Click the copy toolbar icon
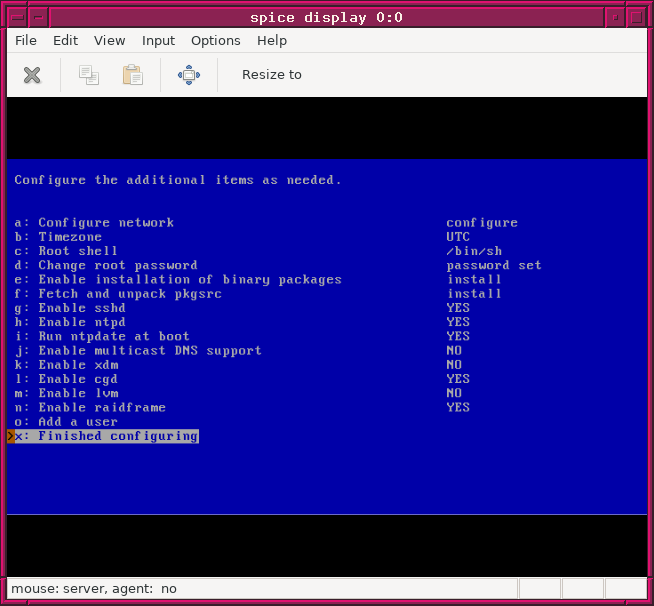Screen dimensions: 654x606 [x=89, y=75]
